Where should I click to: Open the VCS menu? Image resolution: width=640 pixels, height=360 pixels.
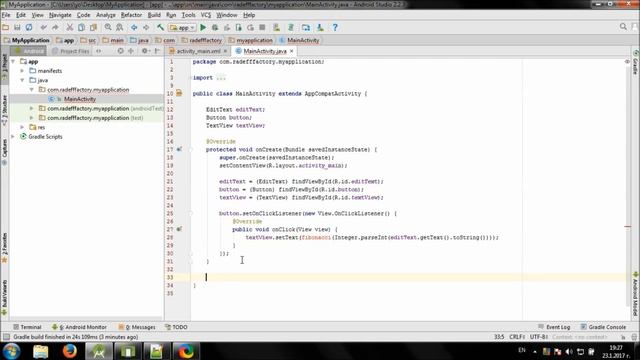pyautogui.click(x=206, y=15)
